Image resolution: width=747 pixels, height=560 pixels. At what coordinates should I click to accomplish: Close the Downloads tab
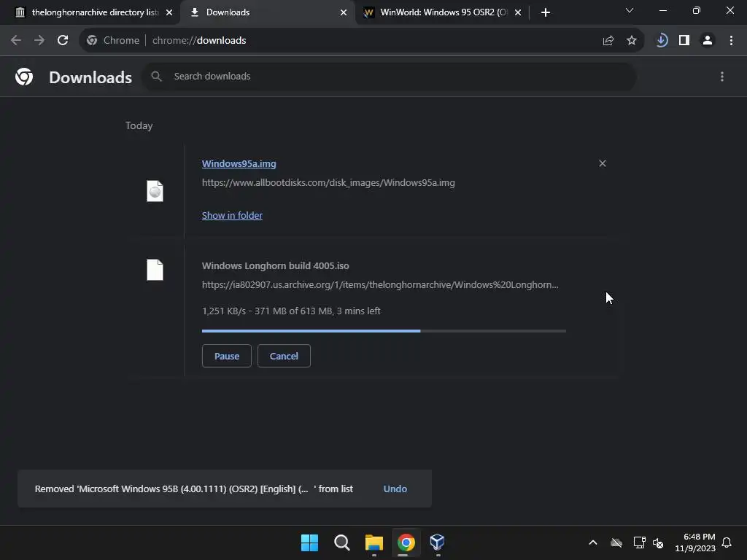344,12
